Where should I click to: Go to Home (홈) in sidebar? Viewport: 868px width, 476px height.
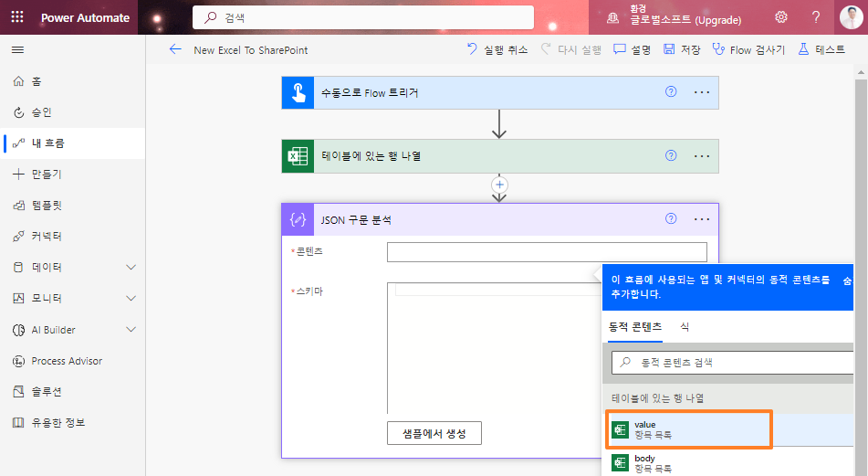73,81
